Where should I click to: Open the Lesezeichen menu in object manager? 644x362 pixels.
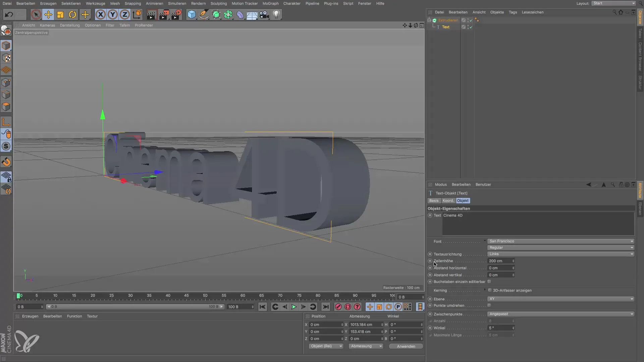532,12
